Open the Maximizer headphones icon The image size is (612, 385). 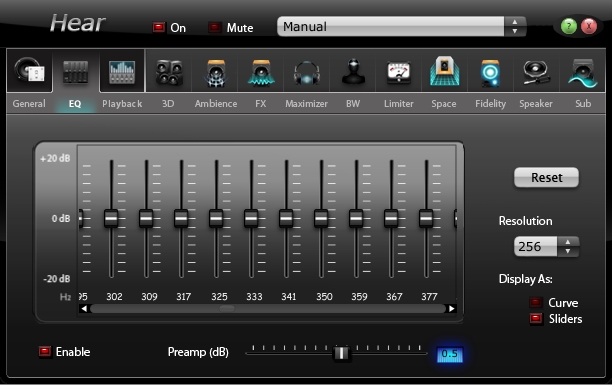[x=307, y=73]
